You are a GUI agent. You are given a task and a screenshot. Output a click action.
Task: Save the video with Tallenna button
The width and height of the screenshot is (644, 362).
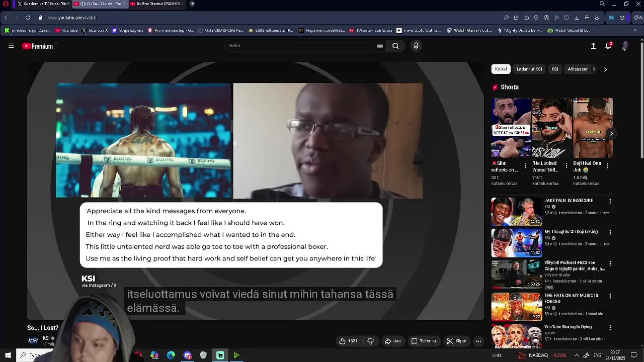(x=424, y=341)
